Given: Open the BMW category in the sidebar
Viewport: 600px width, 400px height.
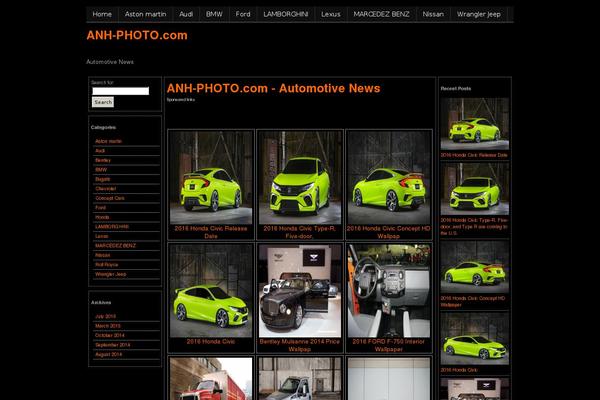Looking at the screenshot, I should (101, 170).
